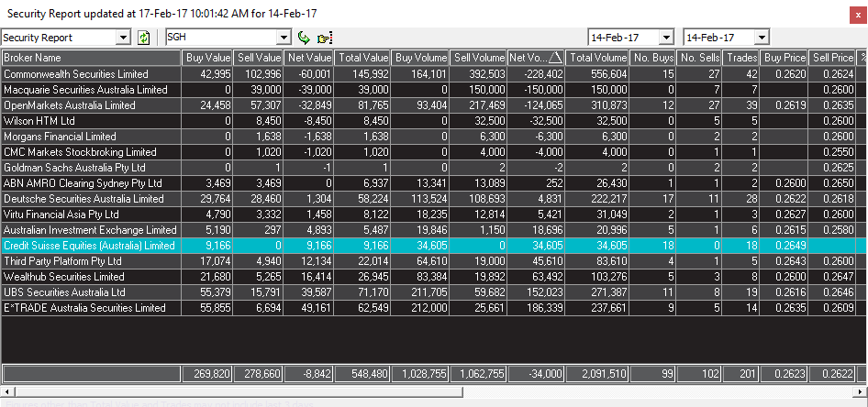Click Deutsche total volume 222,217 cell
This screenshot has height=407, width=868.
coord(597,199)
